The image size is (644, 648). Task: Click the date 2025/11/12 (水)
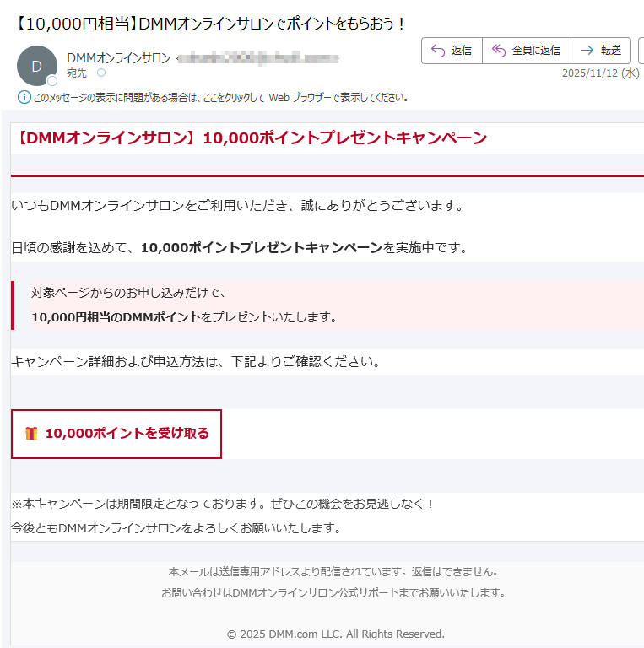click(601, 73)
